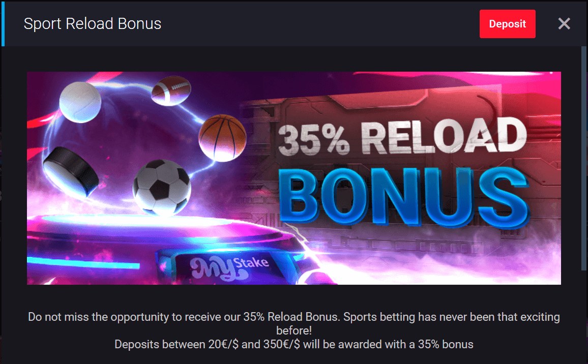
Task: Click the Sport Reload Bonus title text
Action: coord(93,23)
